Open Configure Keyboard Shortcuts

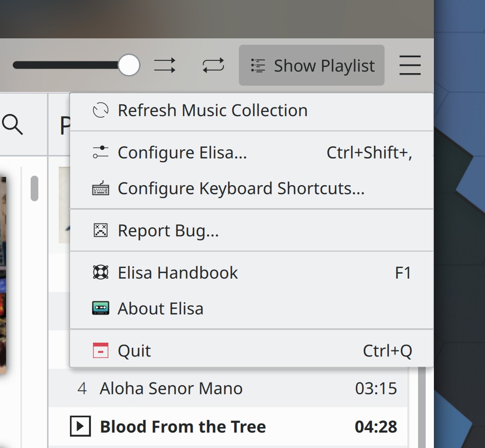click(241, 189)
